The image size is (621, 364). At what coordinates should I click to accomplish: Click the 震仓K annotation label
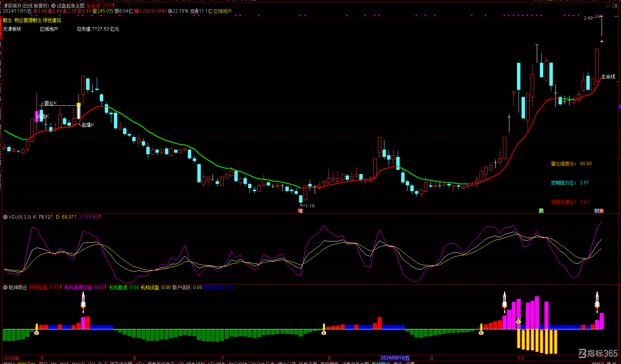click(x=50, y=103)
